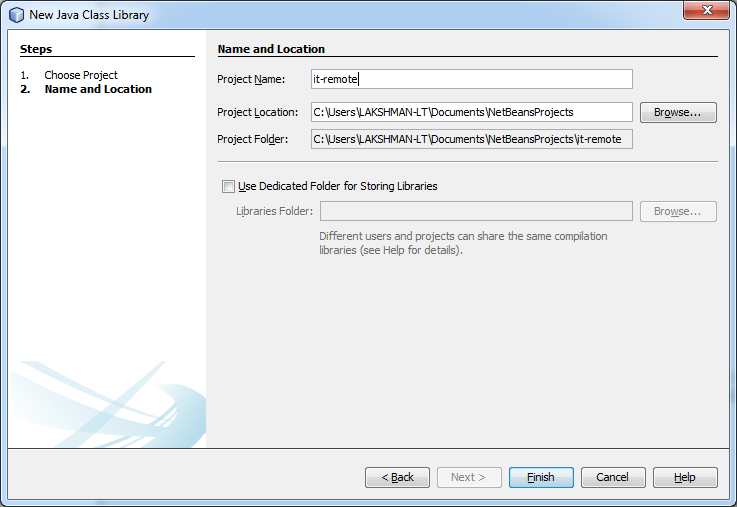Click the Project Location label
This screenshot has width=737, height=507.
[258, 112]
